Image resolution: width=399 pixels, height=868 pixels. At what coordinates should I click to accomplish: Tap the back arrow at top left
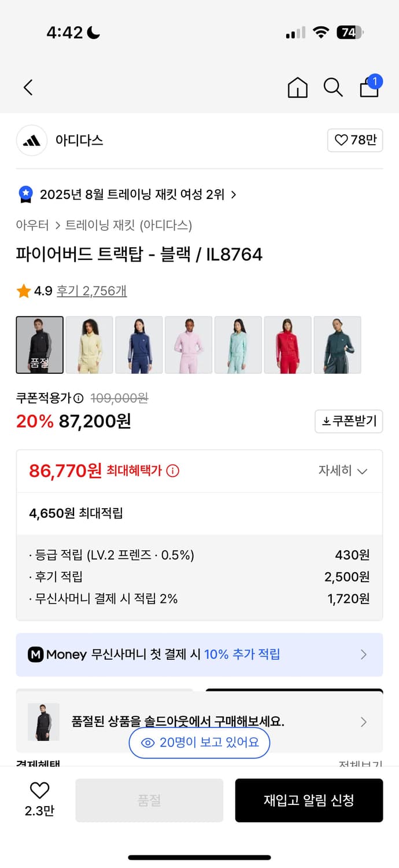[28, 87]
